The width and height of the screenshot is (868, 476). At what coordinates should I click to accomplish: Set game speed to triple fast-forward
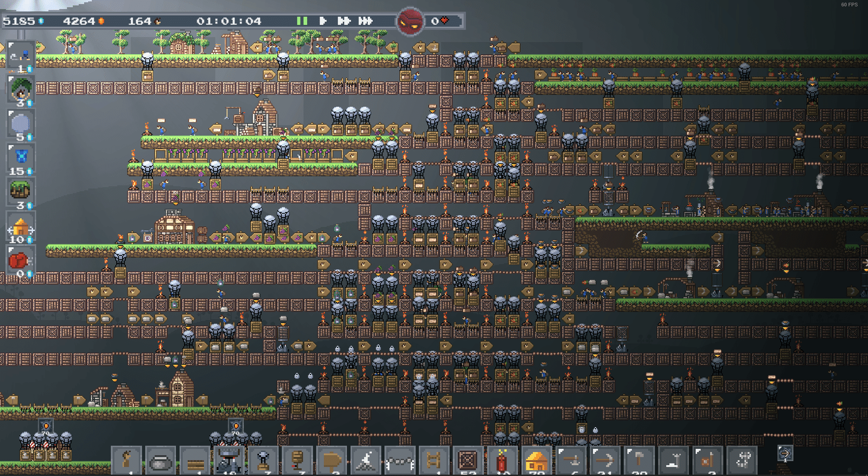coord(366,21)
